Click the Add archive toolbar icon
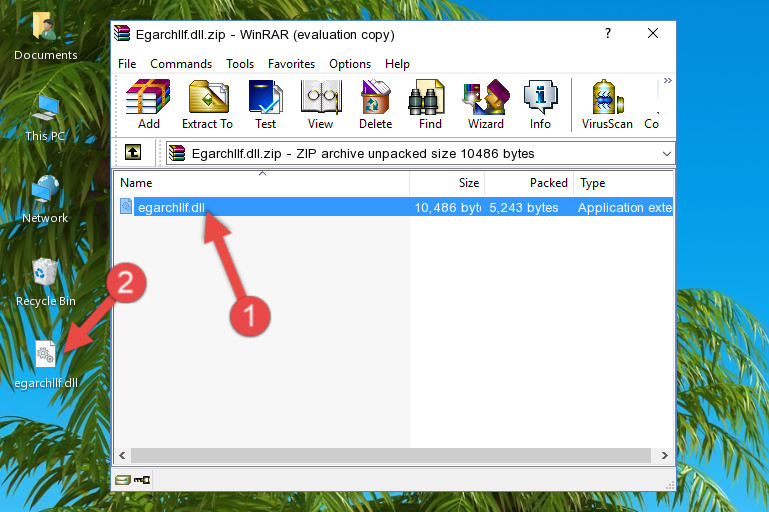The image size is (769, 512). [x=148, y=104]
